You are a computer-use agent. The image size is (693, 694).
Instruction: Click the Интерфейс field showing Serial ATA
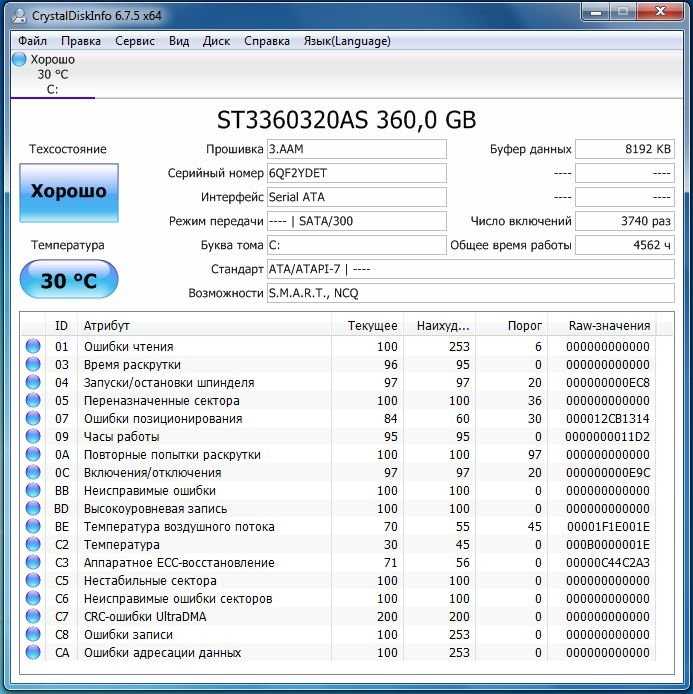click(x=357, y=197)
